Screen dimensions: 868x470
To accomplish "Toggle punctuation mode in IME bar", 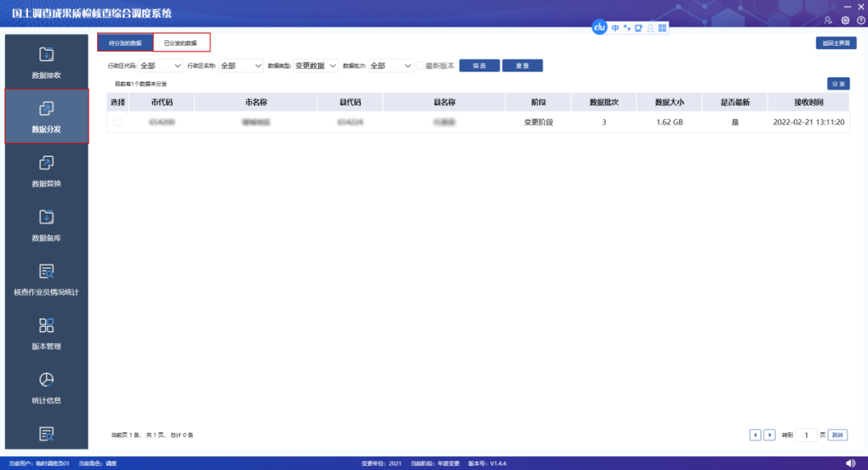I will [x=627, y=27].
